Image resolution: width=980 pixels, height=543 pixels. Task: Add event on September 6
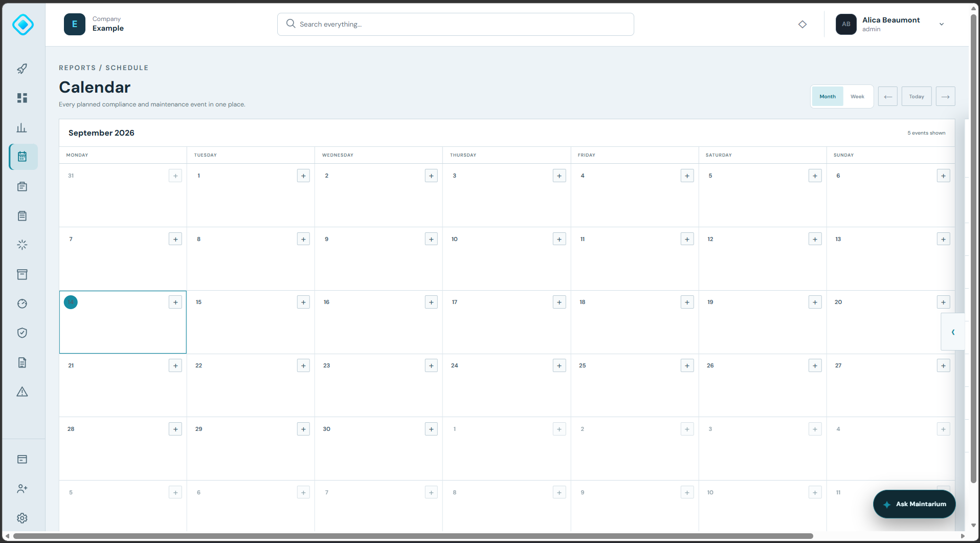pyautogui.click(x=944, y=176)
